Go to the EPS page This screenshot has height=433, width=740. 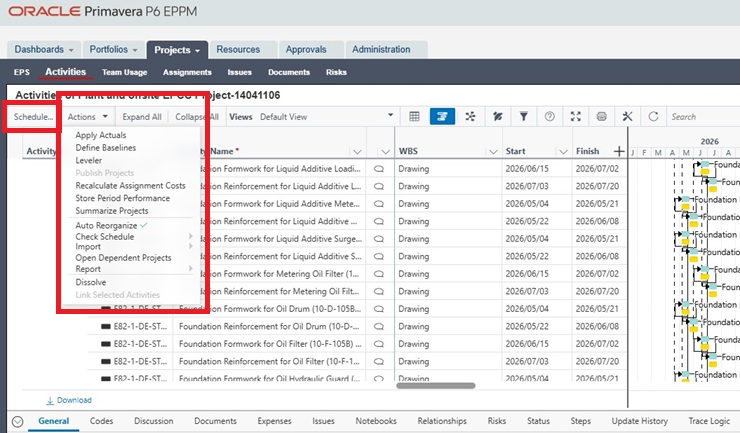22,72
